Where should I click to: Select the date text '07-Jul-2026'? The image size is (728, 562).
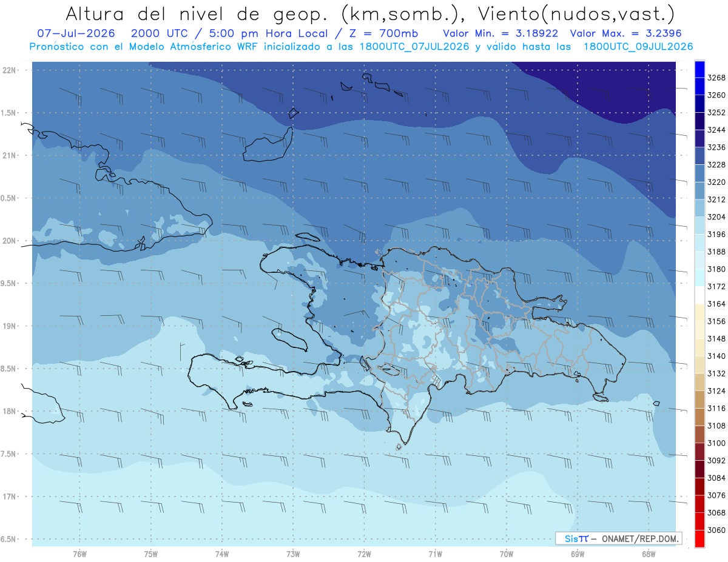click(x=76, y=33)
